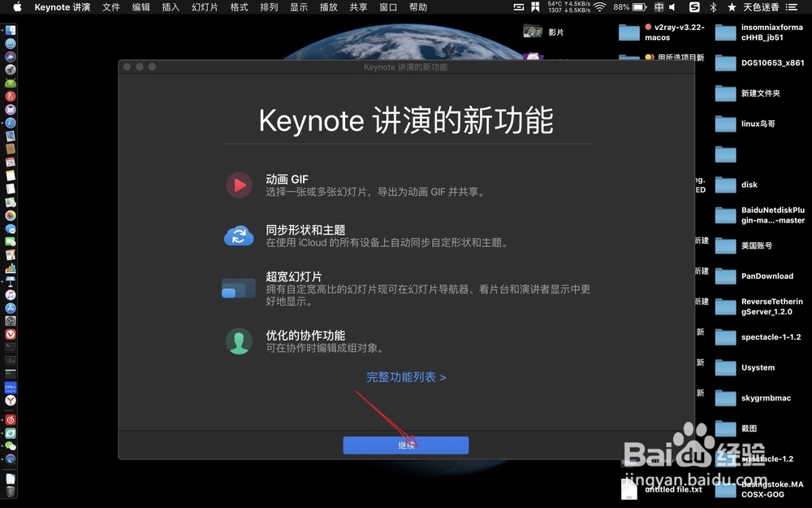Select the Usystem folder

pos(745,367)
